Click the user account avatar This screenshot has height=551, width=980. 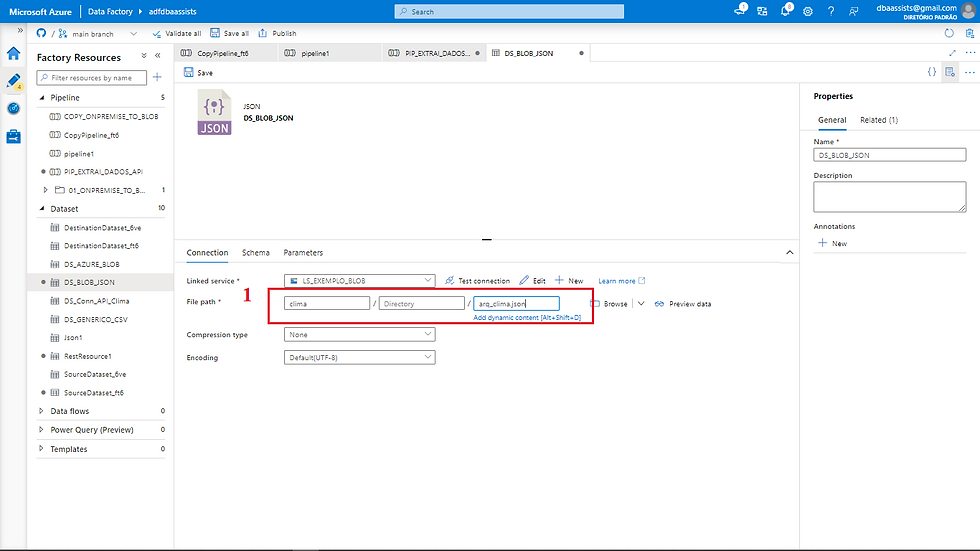(968, 11)
